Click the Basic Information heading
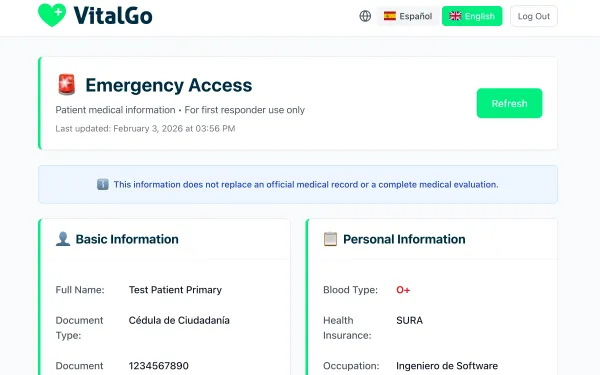This screenshot has width=600, height=375. [x=127, y=239]
